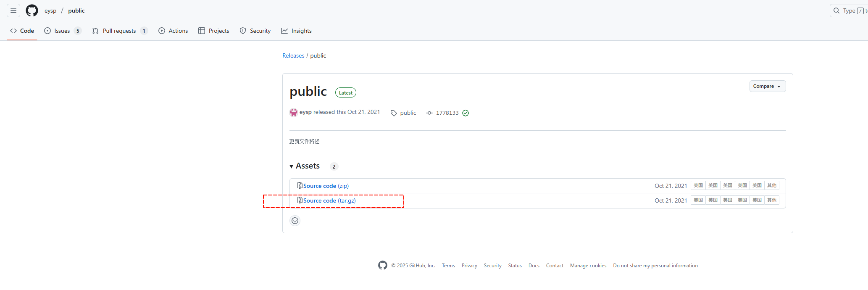Click the eysp avatar image
Viewport: 868px width, 290px height.
[293, 112]
